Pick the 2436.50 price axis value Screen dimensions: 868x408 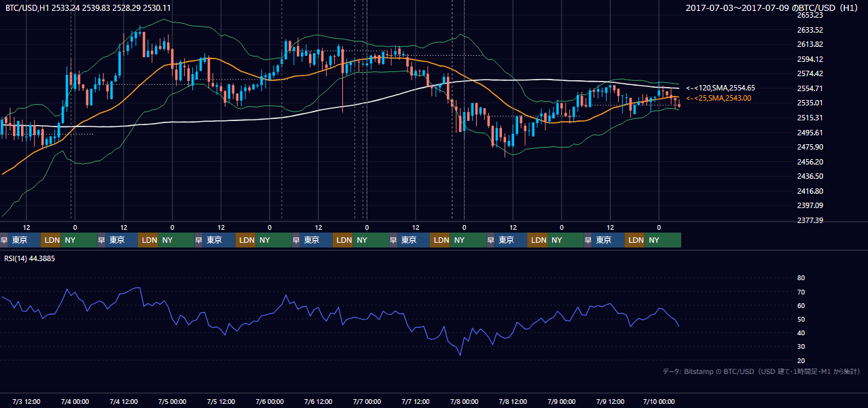click(x=810, y=176)
